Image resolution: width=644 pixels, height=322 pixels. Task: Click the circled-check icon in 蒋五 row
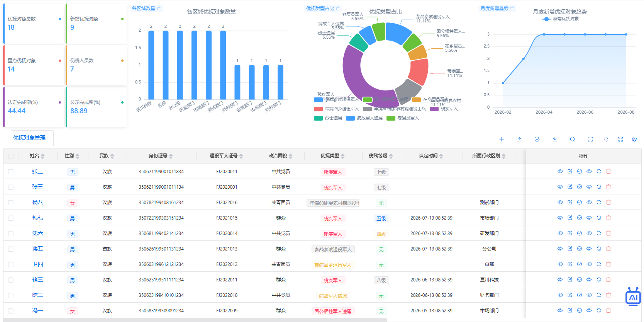tap(580, 249)
